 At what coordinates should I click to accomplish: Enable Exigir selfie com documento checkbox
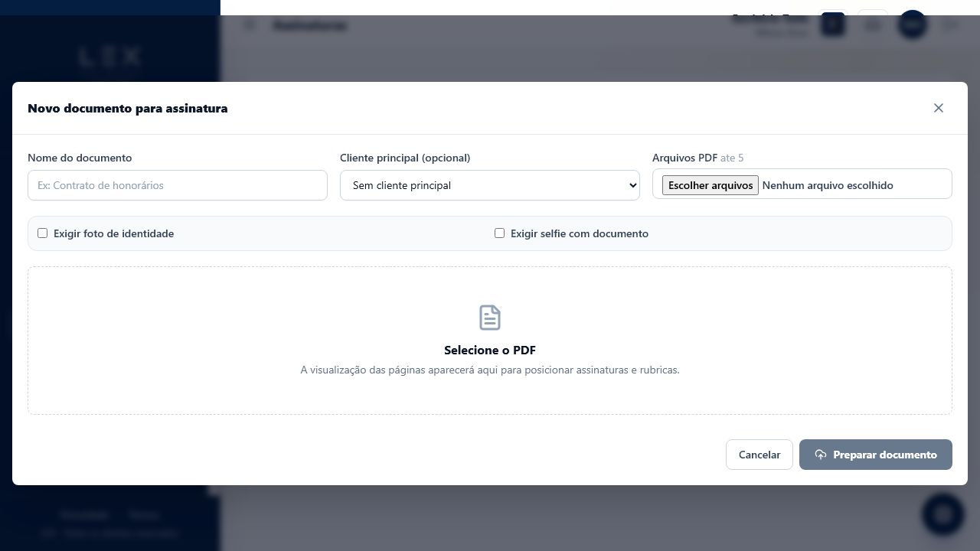point(500,233)
